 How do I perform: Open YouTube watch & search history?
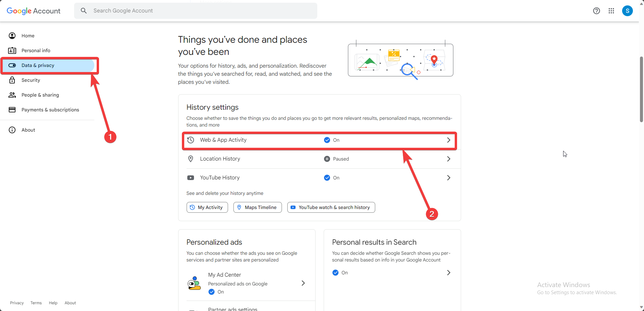point(331,207)
